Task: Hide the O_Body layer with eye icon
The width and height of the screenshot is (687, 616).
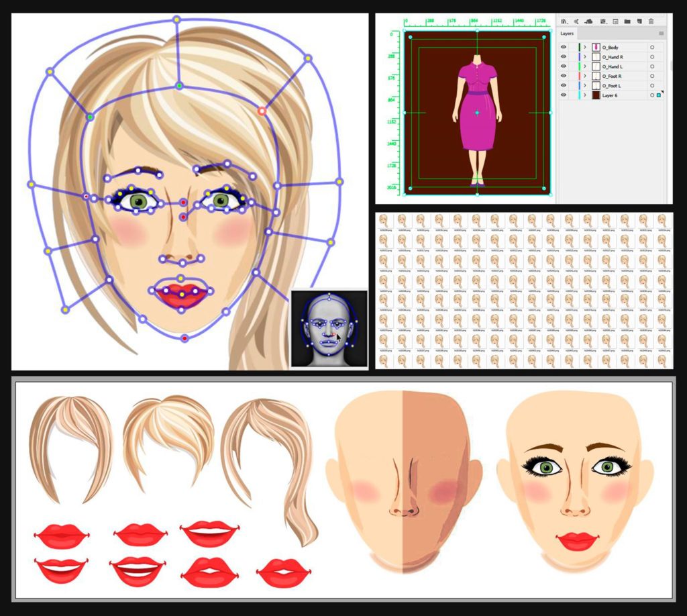Action: click(564, 47)
